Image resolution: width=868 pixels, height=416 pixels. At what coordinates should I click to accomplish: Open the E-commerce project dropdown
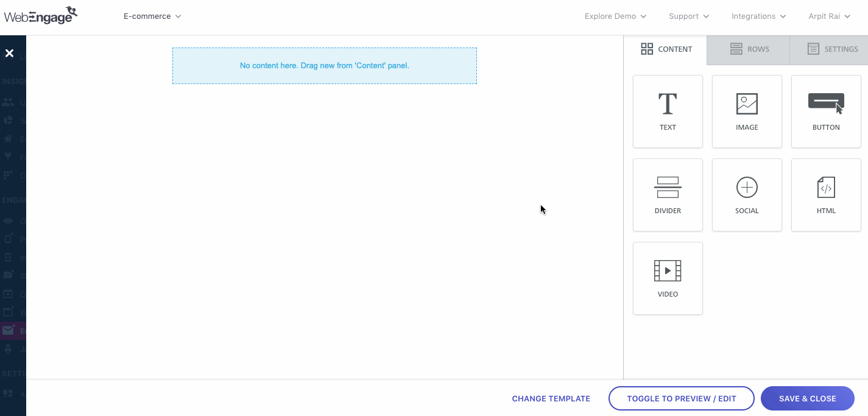[152, 16]
